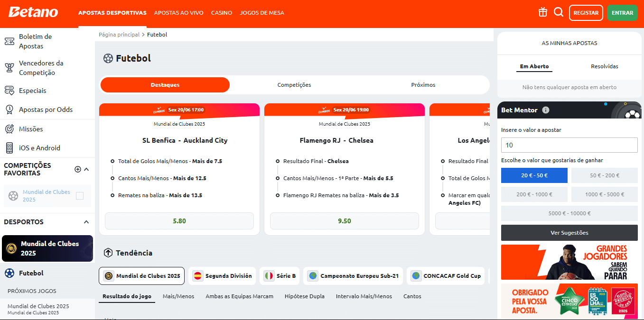Click the Tendência arrow icon

108,253
